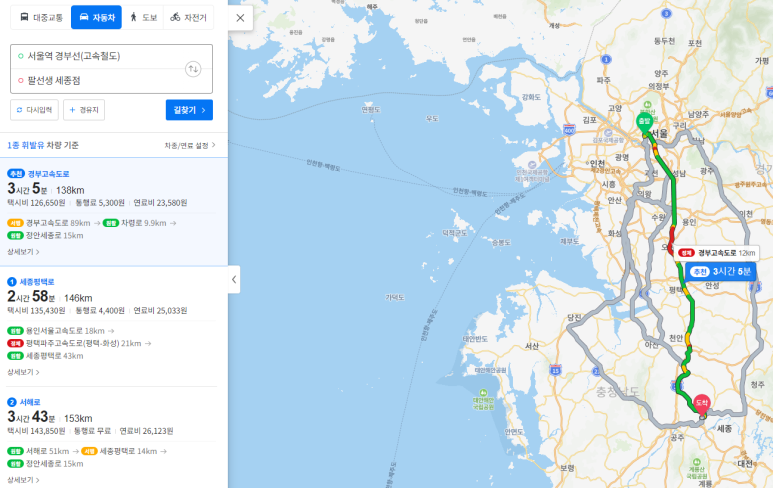Click the 서해로 51km segment text
The height and width of the screenshot is (488, 773).
click(48, 451)
